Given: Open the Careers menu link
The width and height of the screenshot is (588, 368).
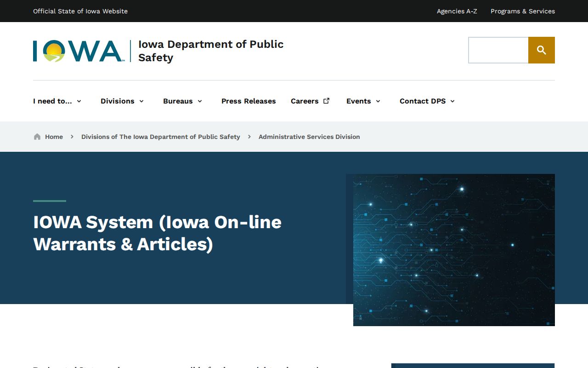Looking at the screenshot, I should (310, 101).
